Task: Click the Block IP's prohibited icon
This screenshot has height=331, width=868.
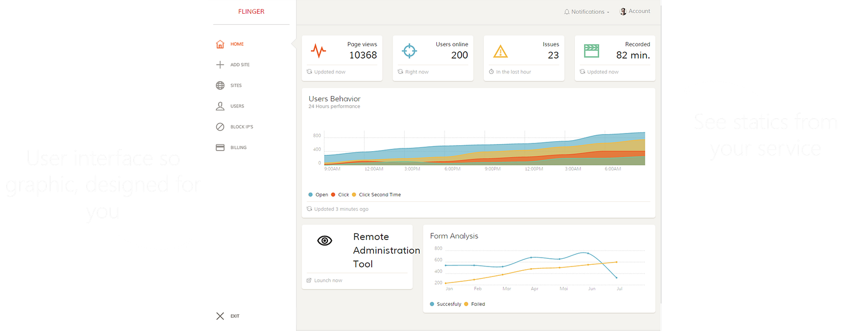Action: coord(220,127)
